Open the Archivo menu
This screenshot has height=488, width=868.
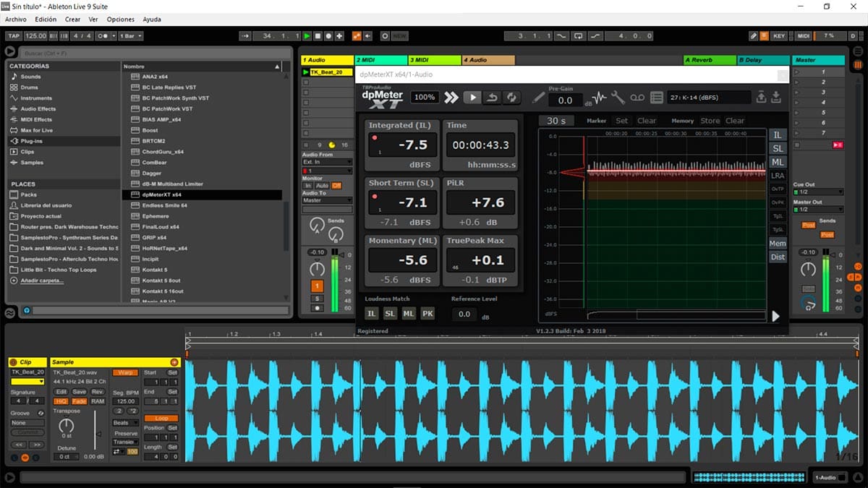(16, 20)
